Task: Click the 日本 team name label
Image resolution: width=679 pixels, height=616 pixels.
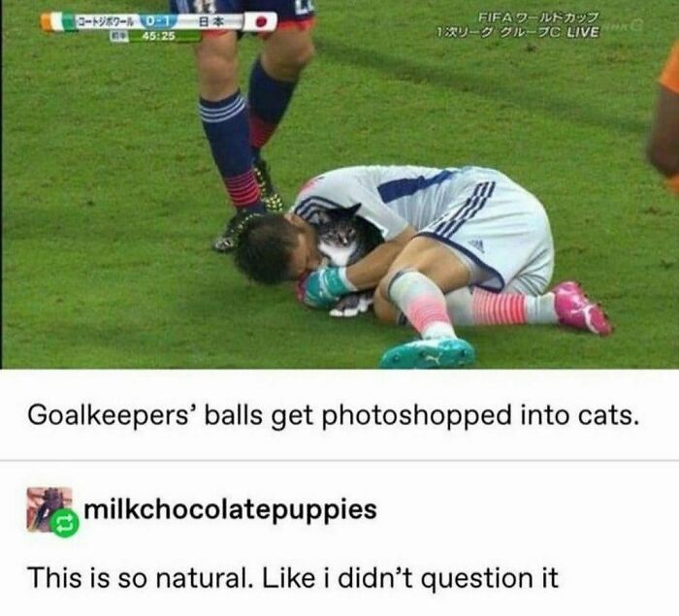Action: point(210,20)
